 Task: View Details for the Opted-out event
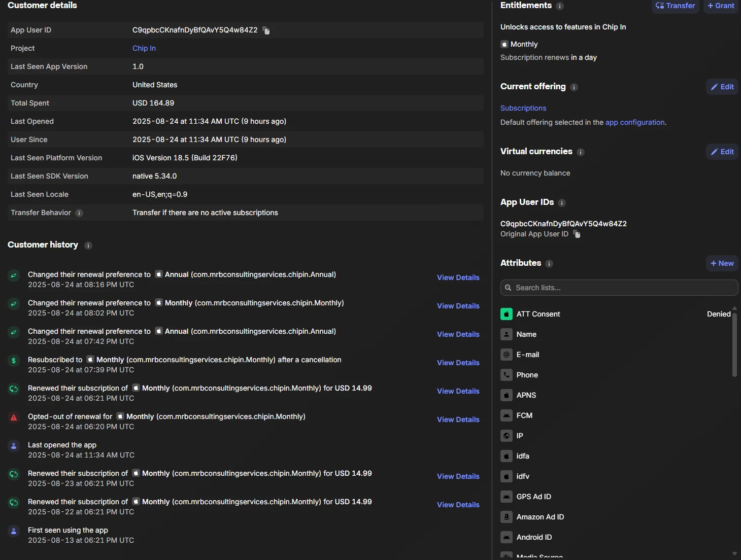coord(458,419)
